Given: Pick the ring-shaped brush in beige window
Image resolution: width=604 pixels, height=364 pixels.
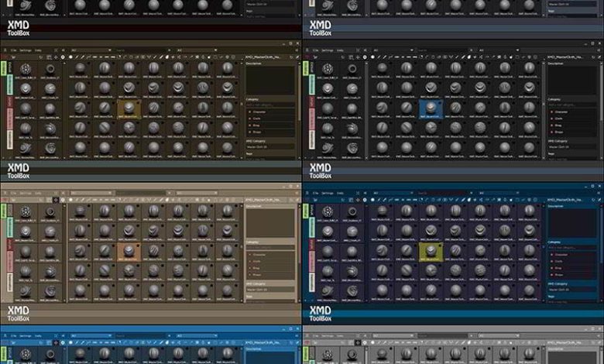Looking at the screenshot, I should coord(50,212).
